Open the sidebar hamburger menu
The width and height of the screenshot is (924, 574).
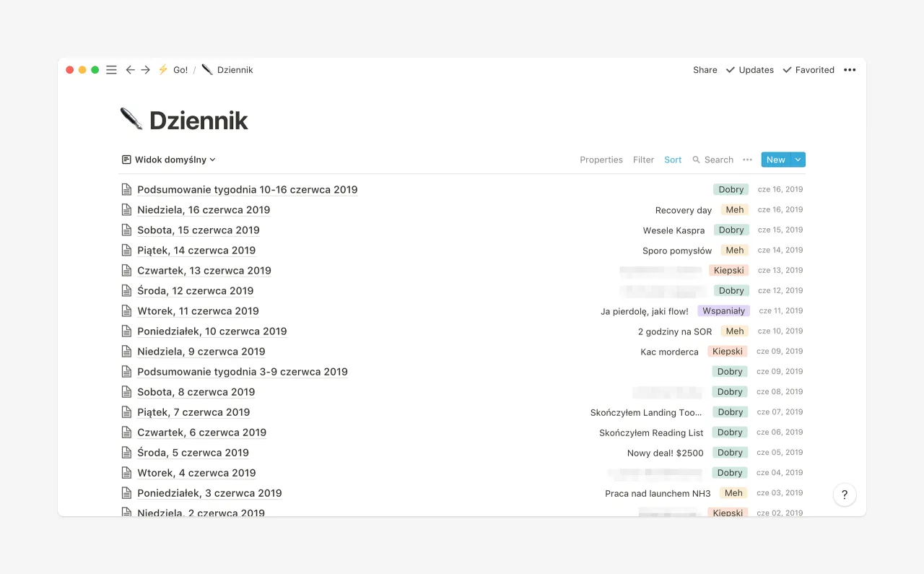coord(111,70)
